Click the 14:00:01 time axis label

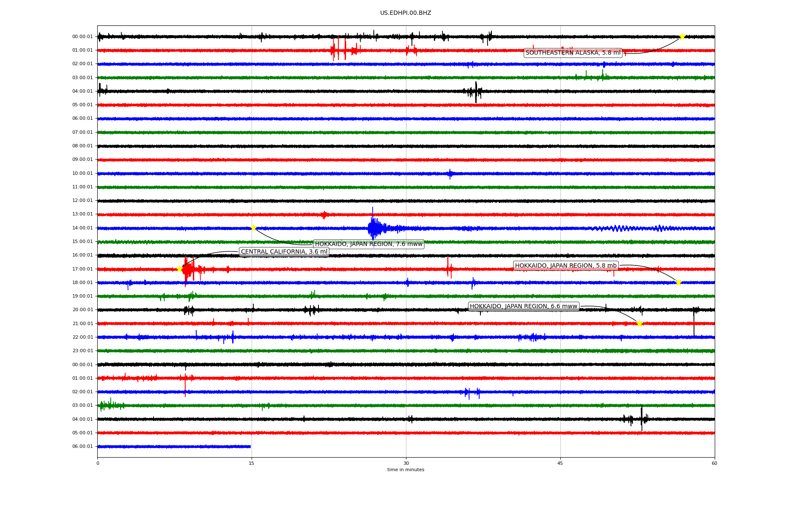pos(82,228)
